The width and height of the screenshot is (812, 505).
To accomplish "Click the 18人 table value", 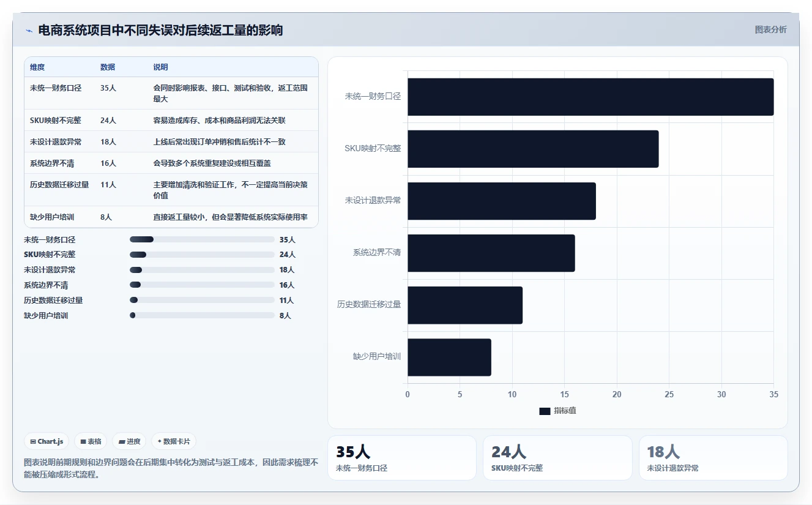I will 108,142.
